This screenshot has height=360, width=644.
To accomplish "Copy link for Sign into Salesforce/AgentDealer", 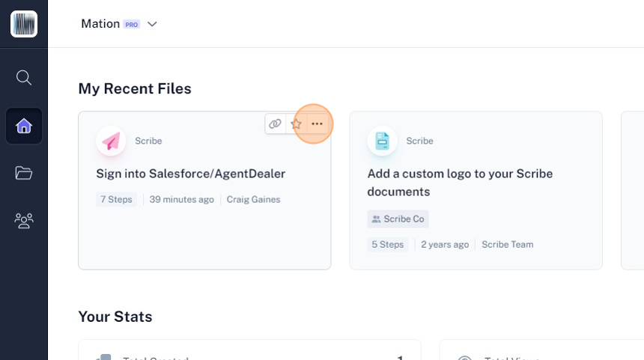I will click(x=276, y=123).
